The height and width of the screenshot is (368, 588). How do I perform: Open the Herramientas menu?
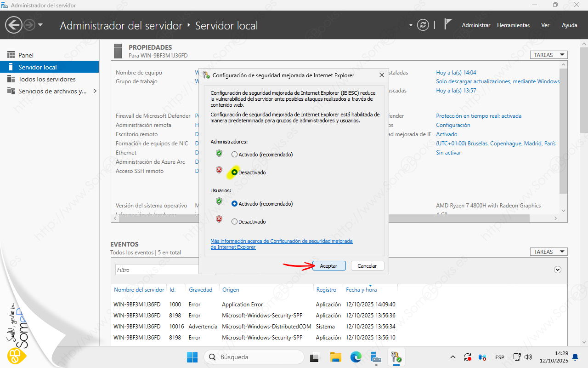coord(513,25)
